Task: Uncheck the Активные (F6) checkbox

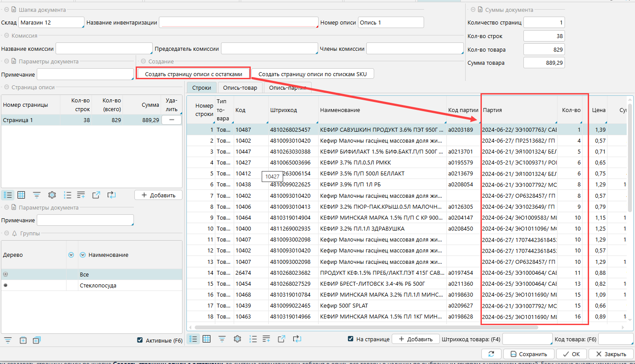Action: pos(140,340)
